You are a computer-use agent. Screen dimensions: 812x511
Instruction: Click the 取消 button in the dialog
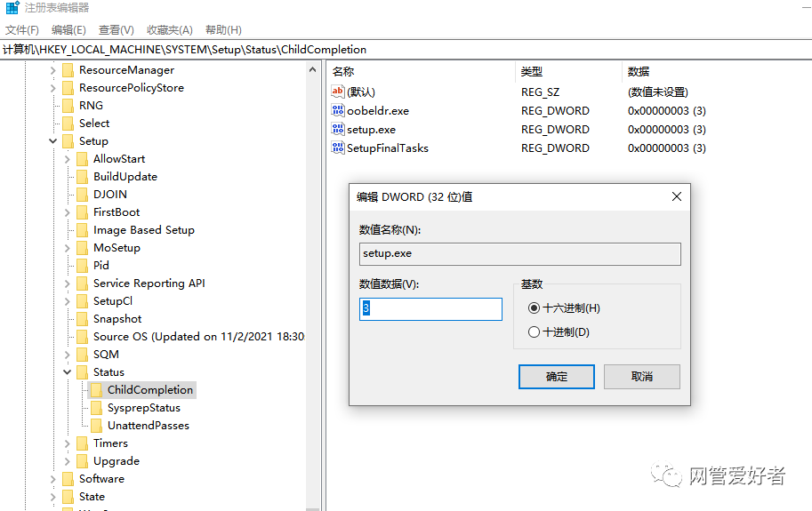pos(641,377)
